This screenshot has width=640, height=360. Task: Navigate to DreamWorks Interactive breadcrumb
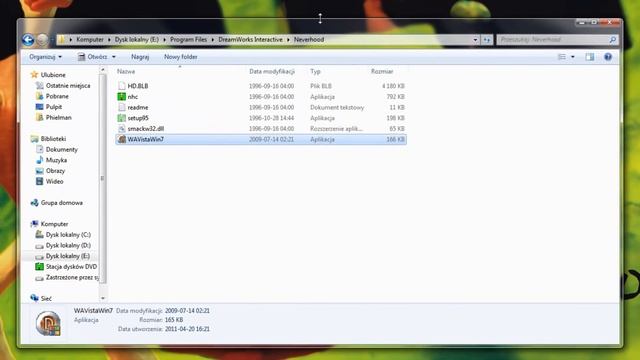(x=250, y=40)
